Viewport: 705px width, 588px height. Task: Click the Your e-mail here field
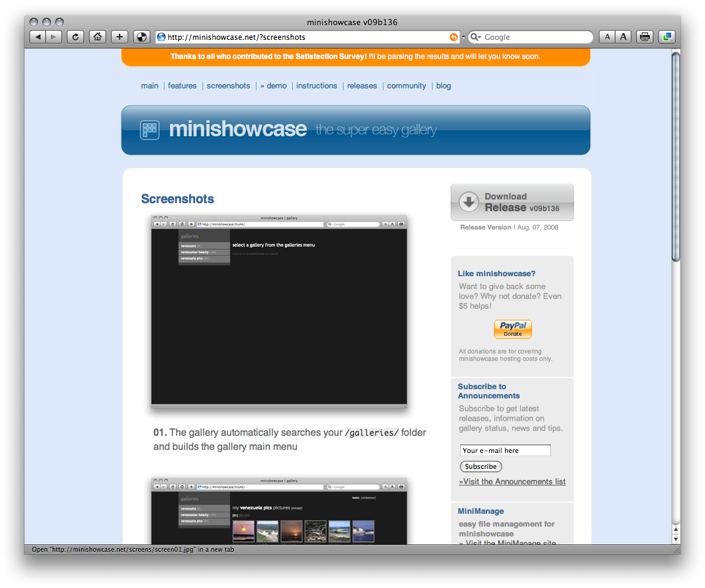pyautogui.click(x=506, y=451)
